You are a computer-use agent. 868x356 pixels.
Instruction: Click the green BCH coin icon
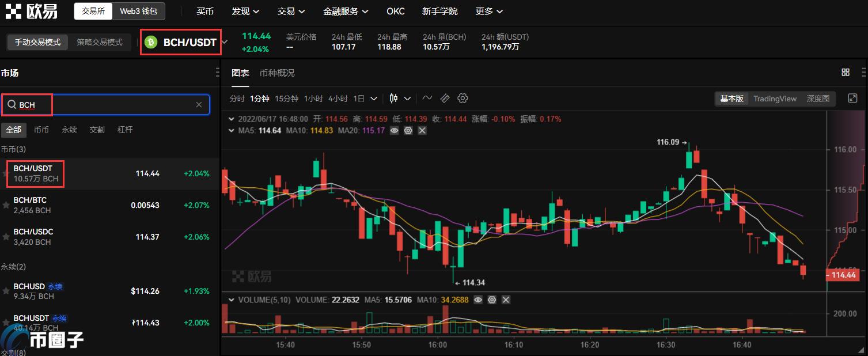(x=151, y=42)
